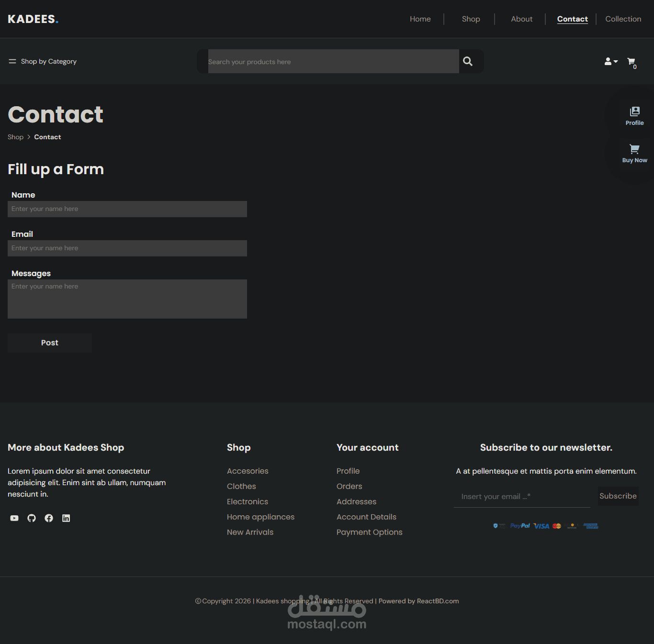The image size is (654, 644).
Task: Go to Home in the navigation bar
Action: [420, 19]
